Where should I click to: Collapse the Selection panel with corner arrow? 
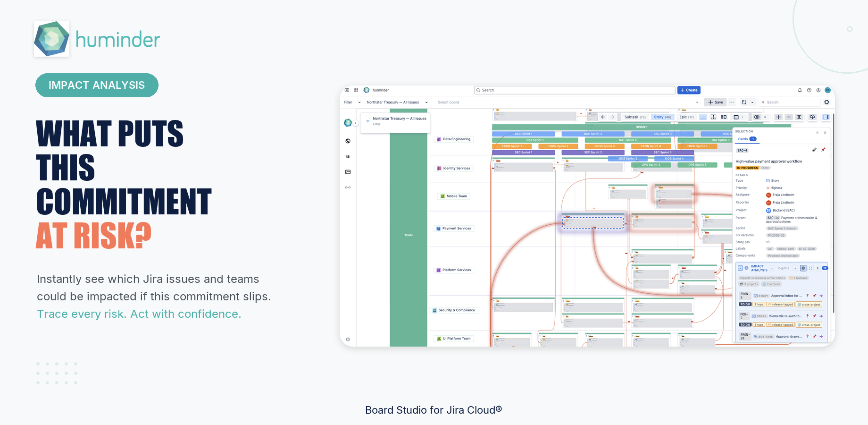(x=818, y=133)
